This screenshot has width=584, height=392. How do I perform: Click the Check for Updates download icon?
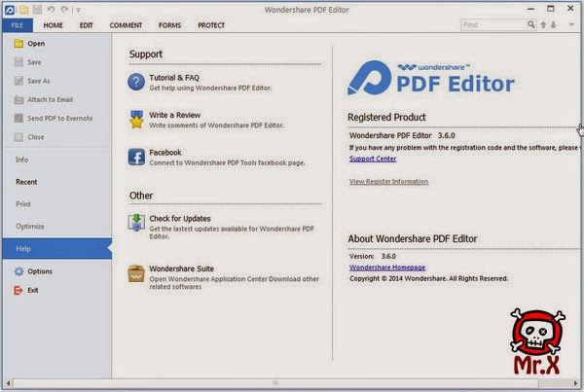click(x=136, y=223)
